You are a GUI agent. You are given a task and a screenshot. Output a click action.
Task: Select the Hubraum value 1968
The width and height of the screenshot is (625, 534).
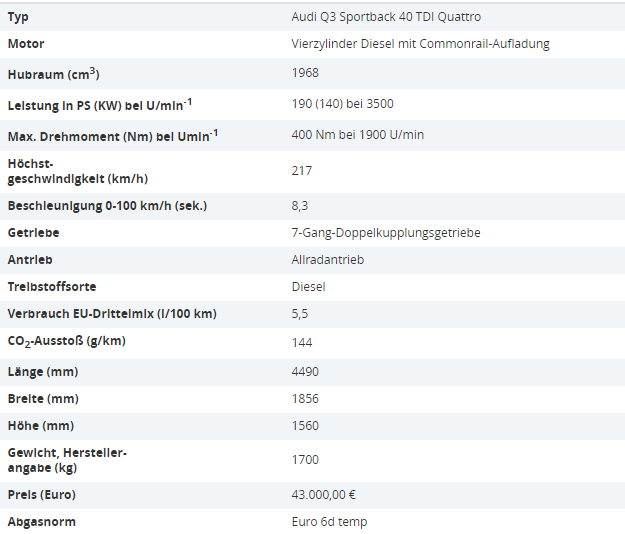tap(305, 73)
